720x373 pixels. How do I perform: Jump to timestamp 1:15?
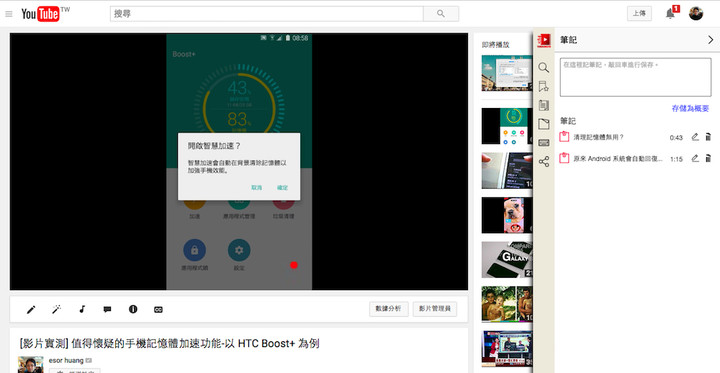tap(676, 159)
